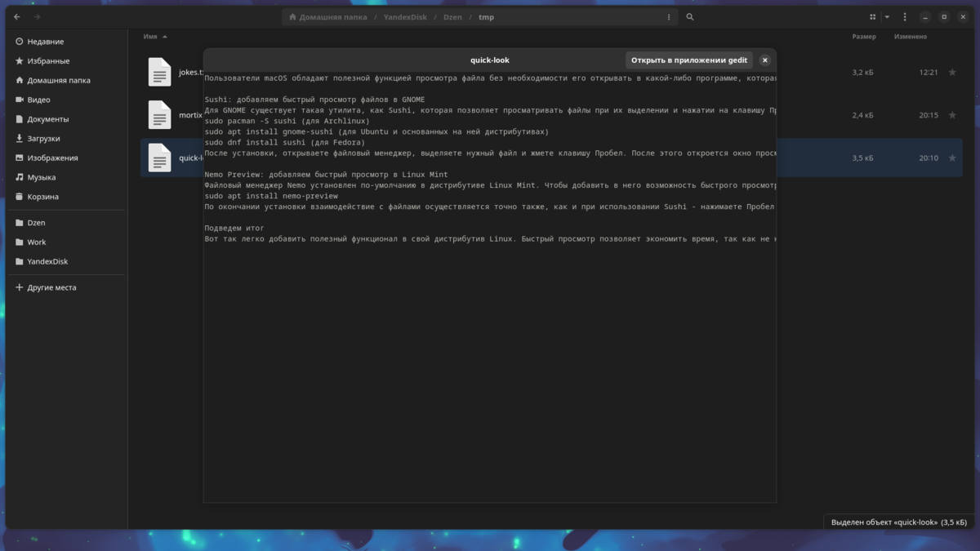
Task: Open the view options dropdown arrow
Action: tap(885, 16)
